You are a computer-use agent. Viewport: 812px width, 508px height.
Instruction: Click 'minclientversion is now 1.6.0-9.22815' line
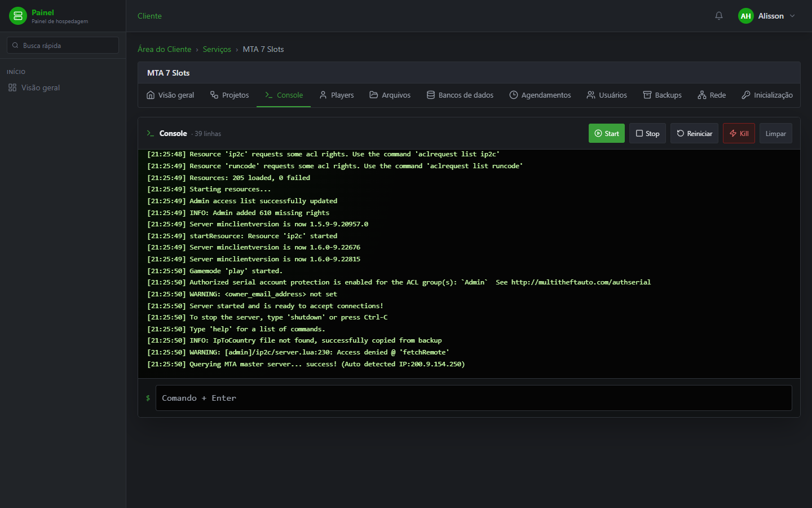pos(254,259)
